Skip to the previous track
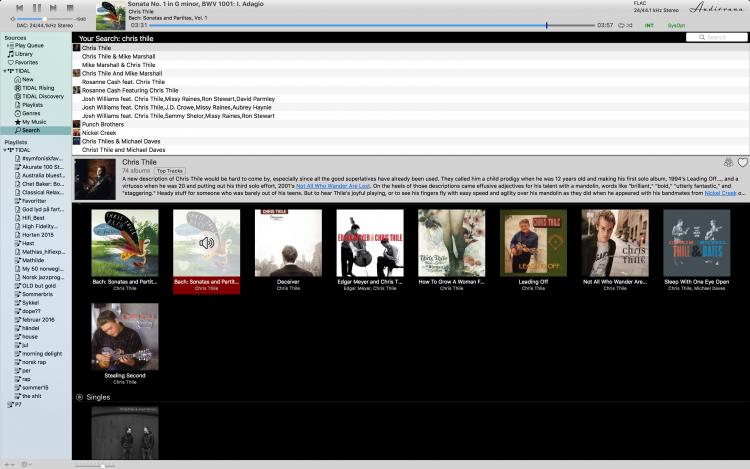Image resolution: width=750 pixels, height=469 pixels. [x=19, y=8]
